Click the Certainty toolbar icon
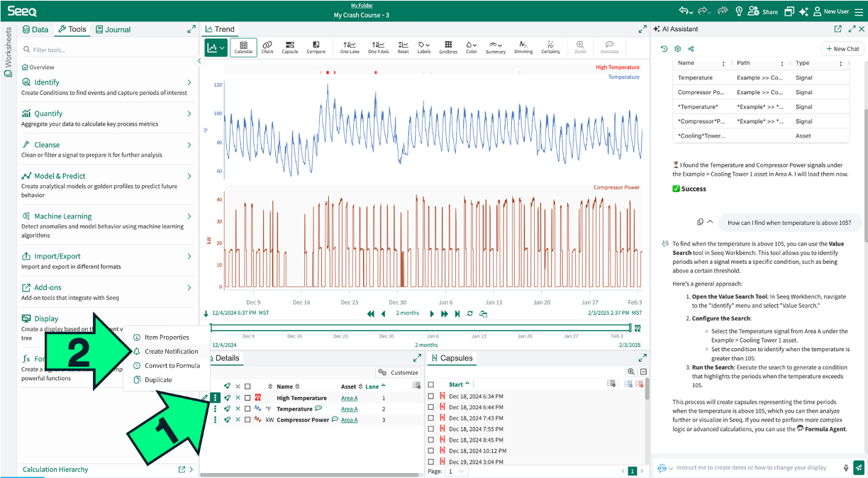This screenshot has width=868, height=478. pos(550,47)
